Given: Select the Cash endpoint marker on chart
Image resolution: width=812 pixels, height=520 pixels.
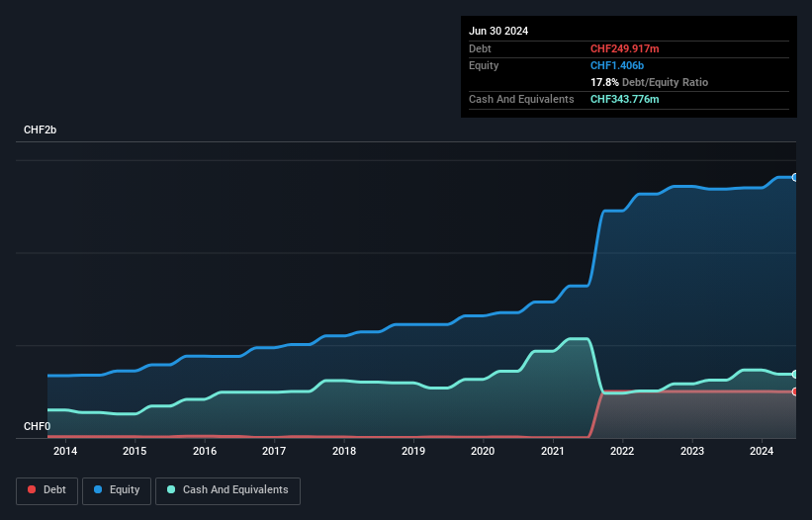Looking at the screenshot, I should [x=795, y=374].
